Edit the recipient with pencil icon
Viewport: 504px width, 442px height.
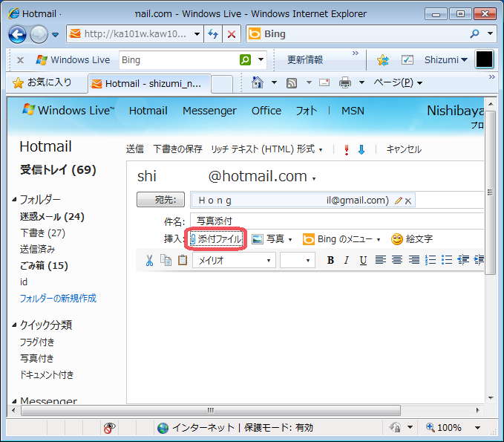[x=399, y=201]
